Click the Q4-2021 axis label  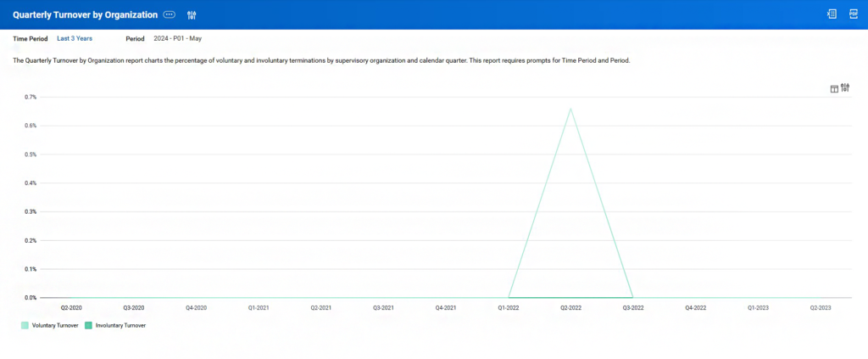click(446, 307)
